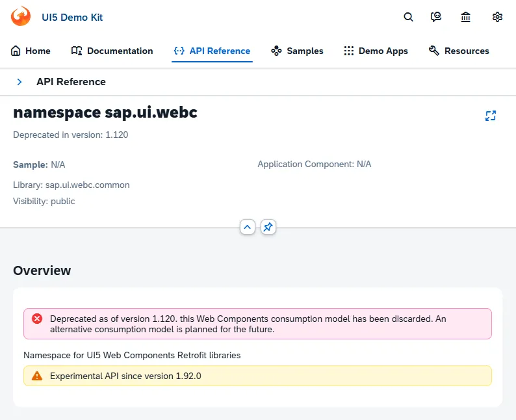This screenshot has width=516, height=420.
Task: Click the curly braces icon of API Reference
Action: (x=179, y=51)
